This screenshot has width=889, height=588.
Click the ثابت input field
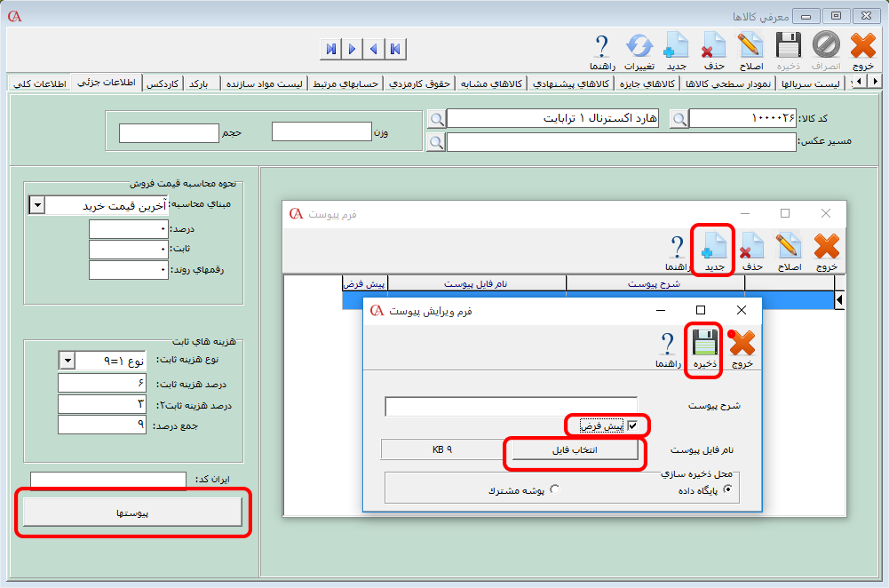pyautogui.click(x=128, y=249)
